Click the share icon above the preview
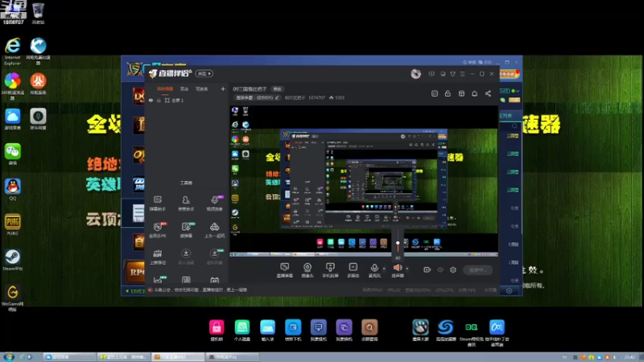The width and height of the screenshot is (644, 362). click(x=488, y=93)
